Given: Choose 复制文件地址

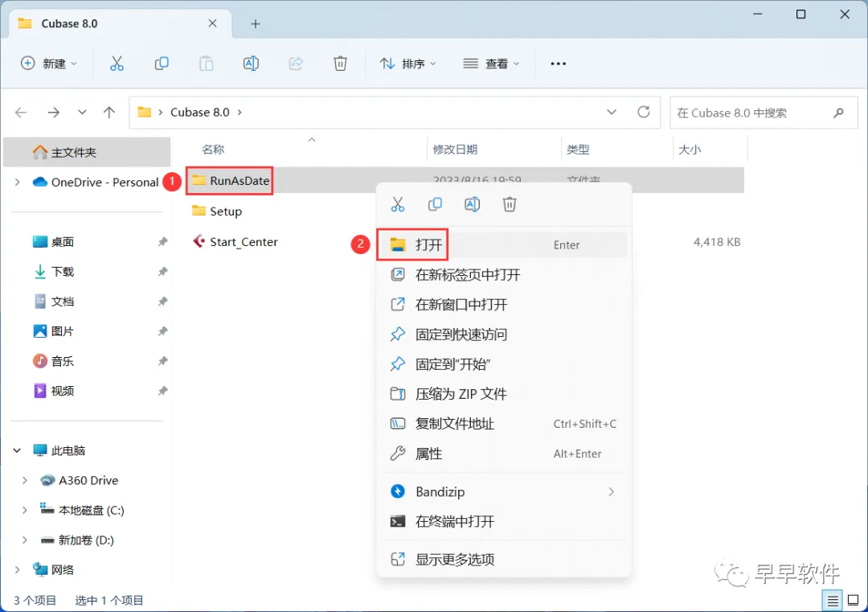Looking at the screenshot, I should point(503,425).
